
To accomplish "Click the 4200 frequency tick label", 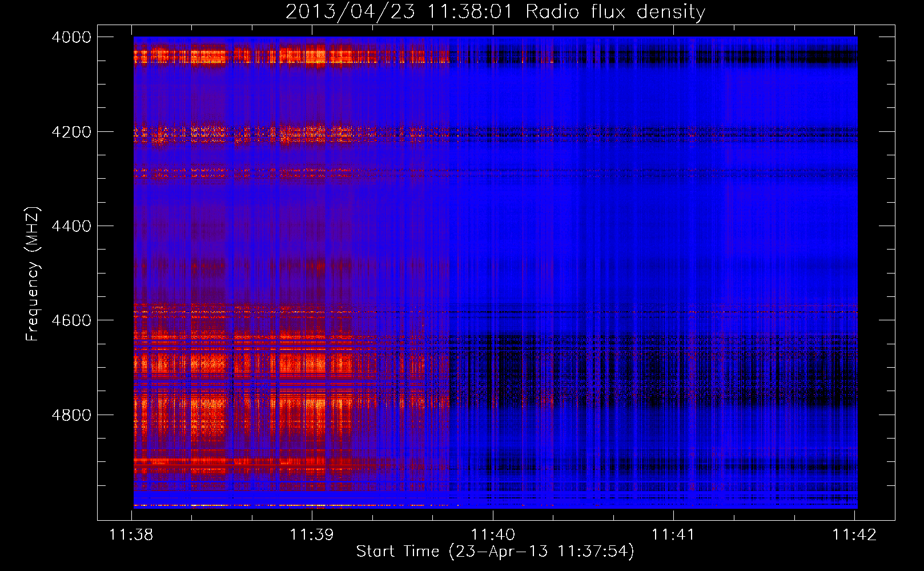I will coord(71,132).
